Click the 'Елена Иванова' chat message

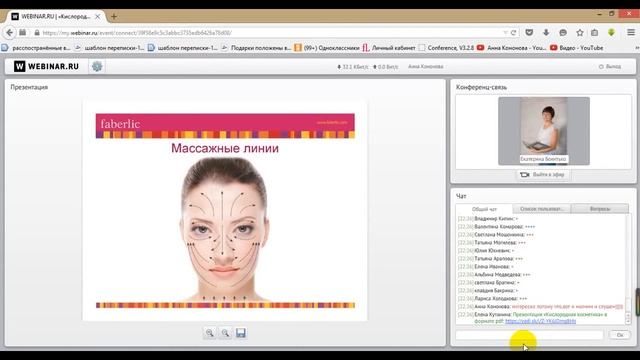(486, 267)
